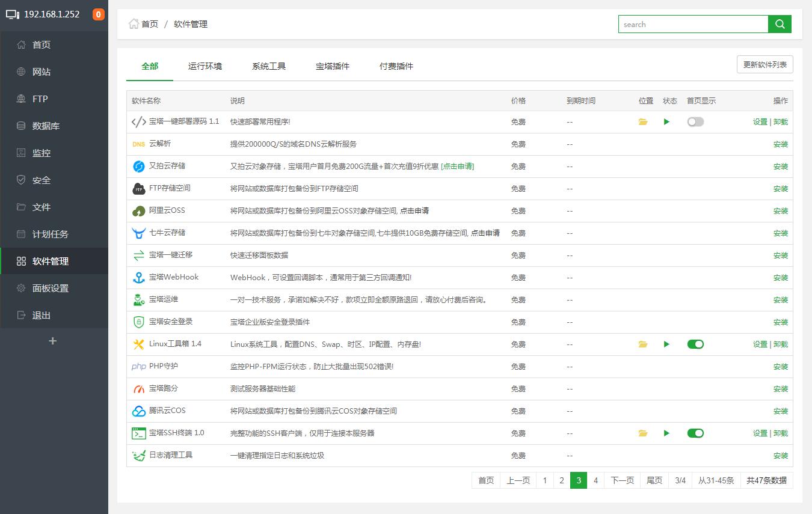
Task: Open folder location for Linux工具箱
Action: (643, 344)
